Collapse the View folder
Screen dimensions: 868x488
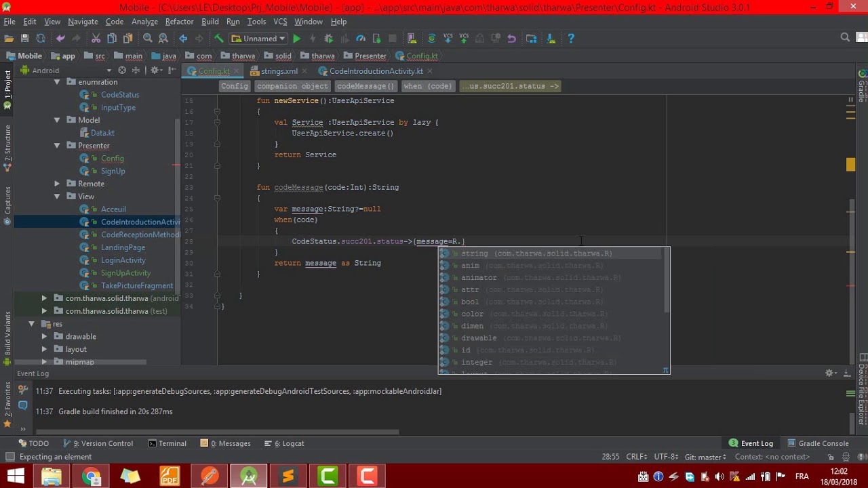tap(57, 197)
